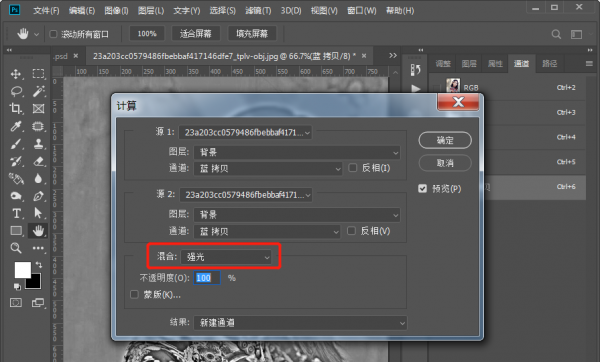Click the 填充屏幕 button

[252, 34]
